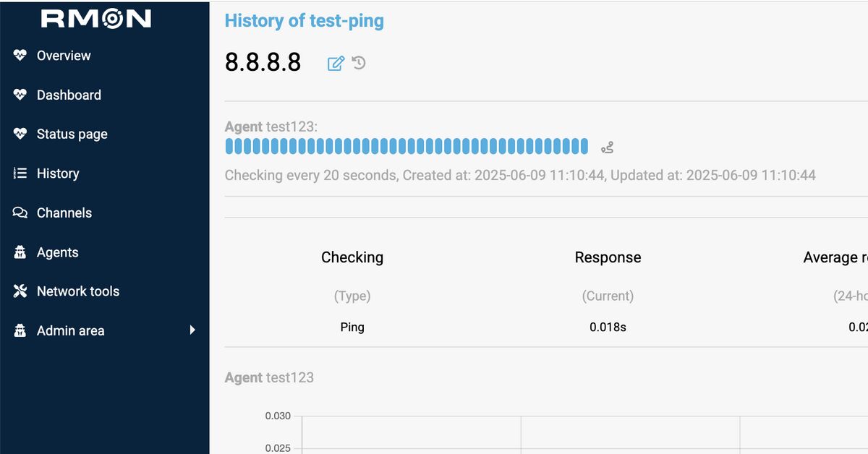Click the History list icon

click(20, 174)
